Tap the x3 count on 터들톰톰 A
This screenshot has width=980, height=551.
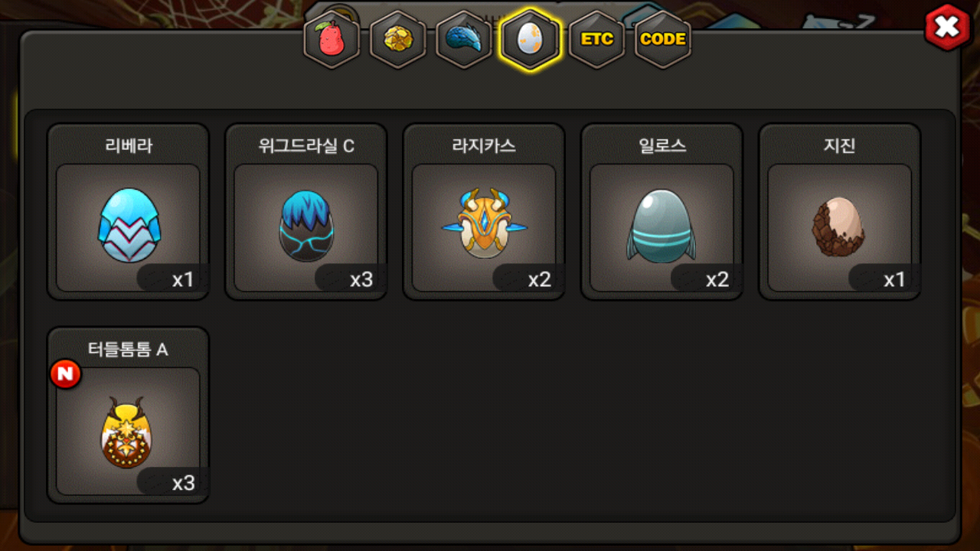coord(183,483)
